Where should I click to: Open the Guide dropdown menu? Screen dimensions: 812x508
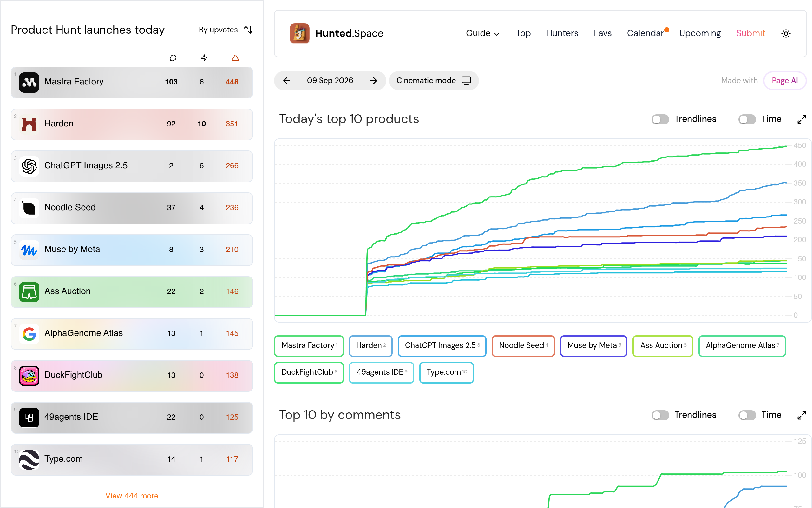[482, 33]
